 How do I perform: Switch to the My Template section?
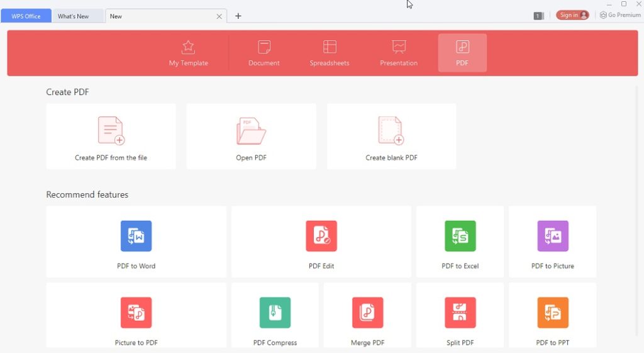[188, 53]
